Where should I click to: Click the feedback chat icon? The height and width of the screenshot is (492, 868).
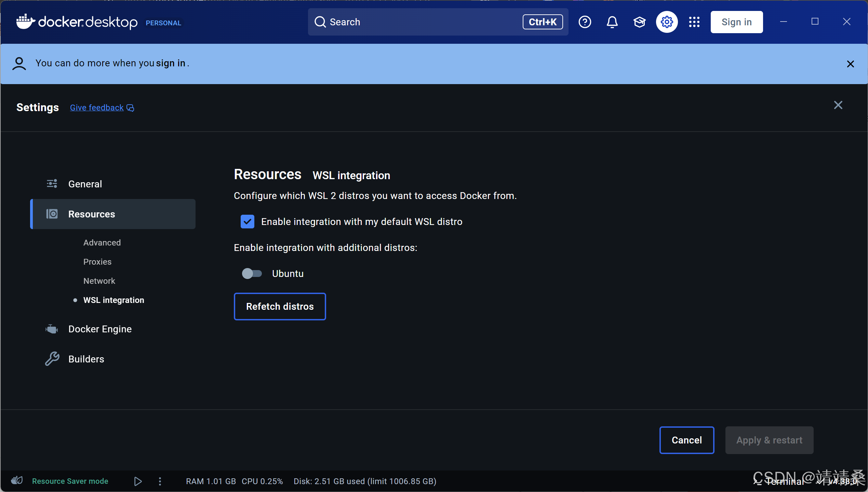[130, 108]
